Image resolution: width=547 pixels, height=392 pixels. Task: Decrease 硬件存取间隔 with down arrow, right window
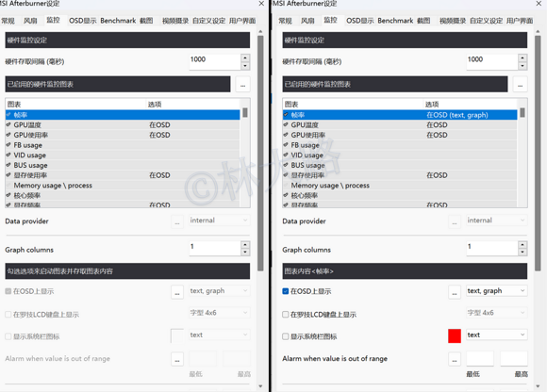pyautogui.click(x=522, y=66)
